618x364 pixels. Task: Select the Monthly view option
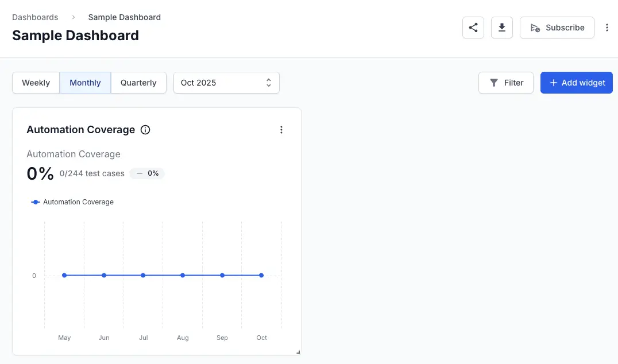pos(85,83)
